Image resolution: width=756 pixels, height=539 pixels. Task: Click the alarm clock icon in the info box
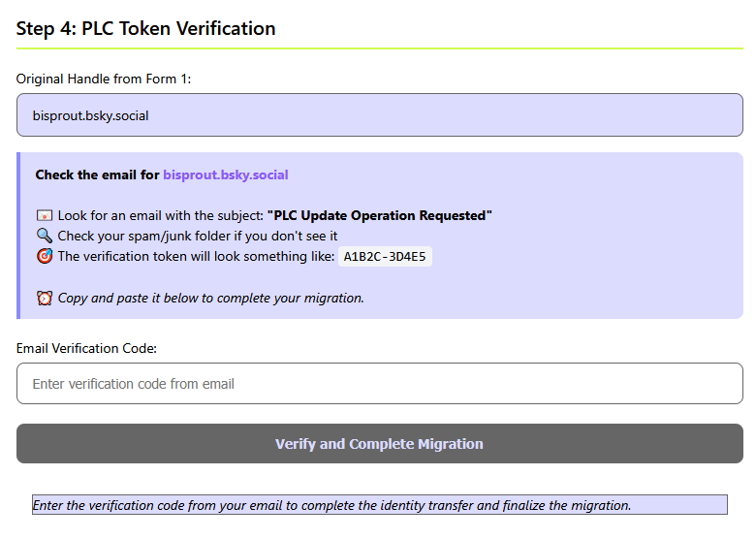(44, 299)
